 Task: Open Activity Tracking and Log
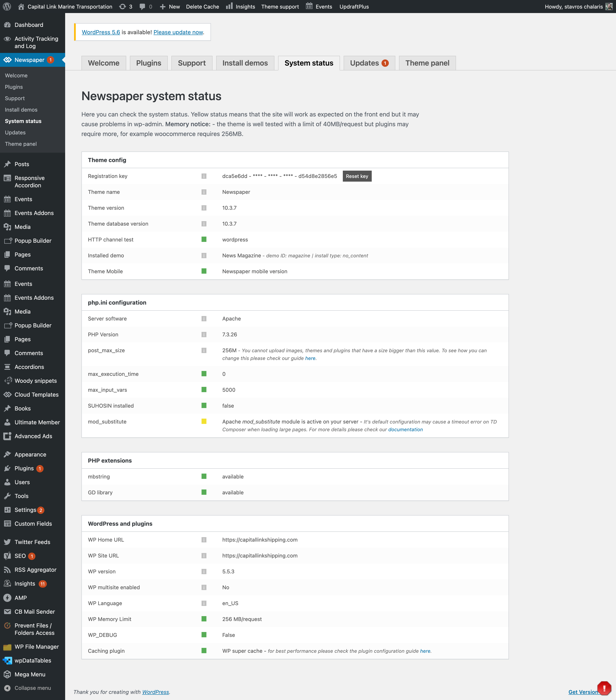tap(33, 43)
